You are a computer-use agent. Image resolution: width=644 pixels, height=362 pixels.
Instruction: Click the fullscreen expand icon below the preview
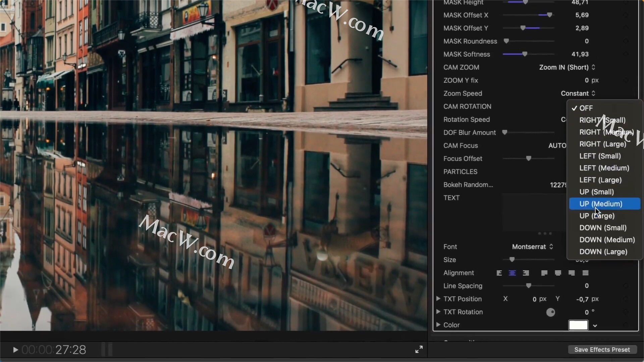click(x=419, y=349)
